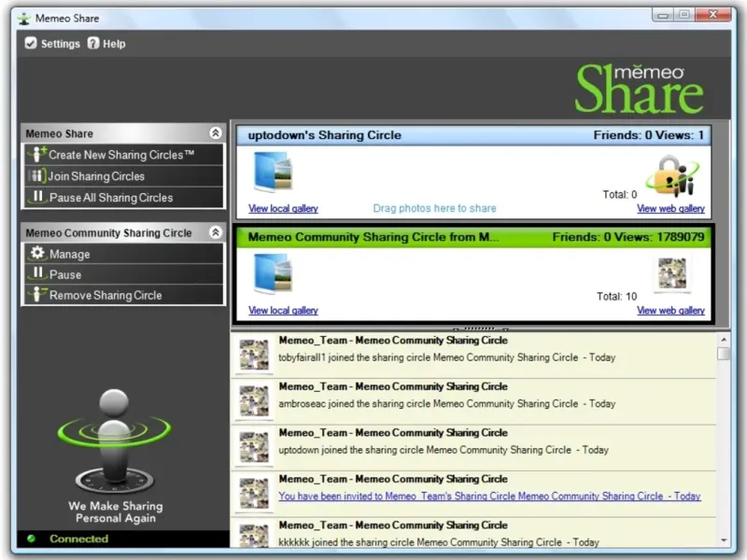Viewport: 747px width, 560px height.
Task: Click the activity feed scrollbar down arrow
Action: [x=724, y=540]
